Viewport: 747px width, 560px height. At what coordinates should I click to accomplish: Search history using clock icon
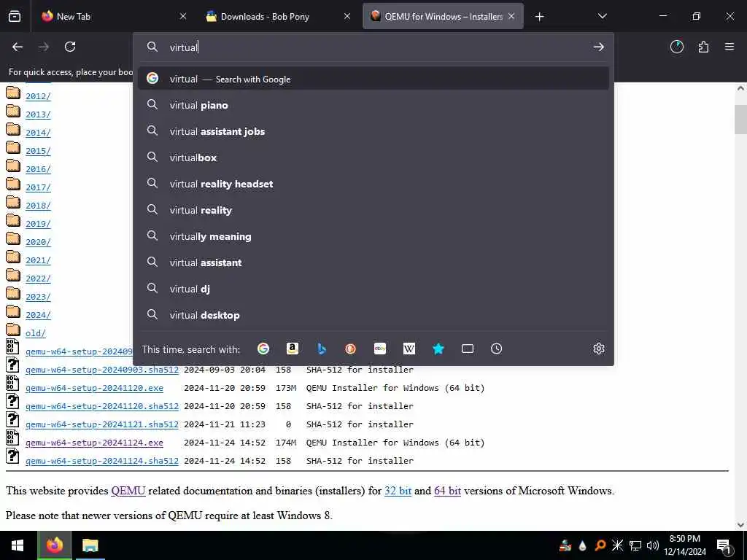click(496, 349)
